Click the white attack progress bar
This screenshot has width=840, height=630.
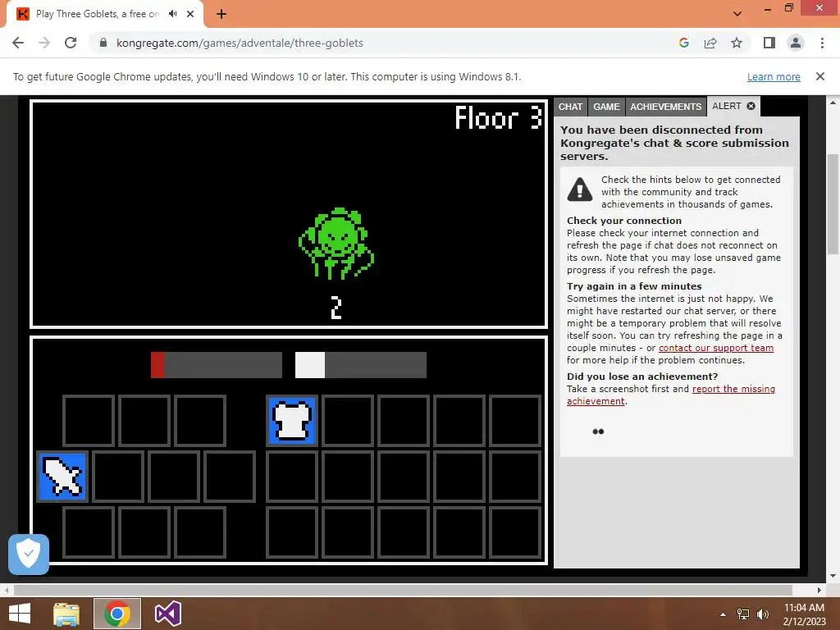[361, 365]
